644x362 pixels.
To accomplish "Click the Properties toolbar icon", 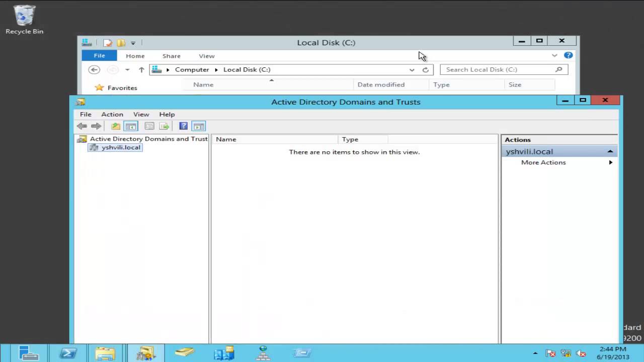I will pyautogui.click(x=149, y=126).
